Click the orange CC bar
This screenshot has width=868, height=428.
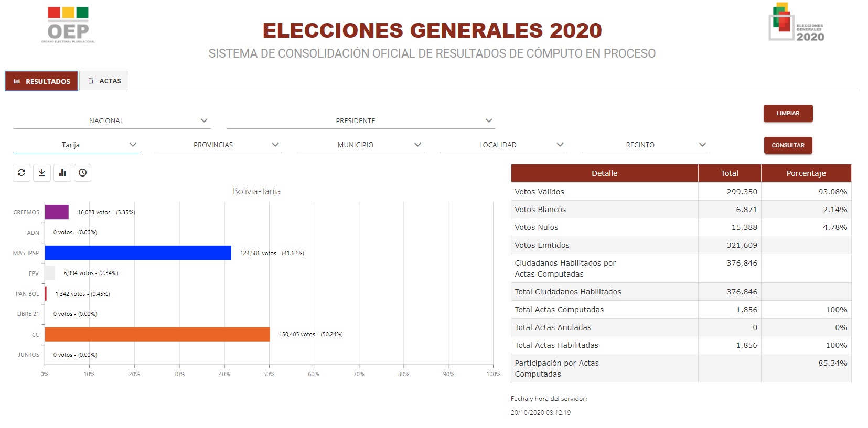157,334
